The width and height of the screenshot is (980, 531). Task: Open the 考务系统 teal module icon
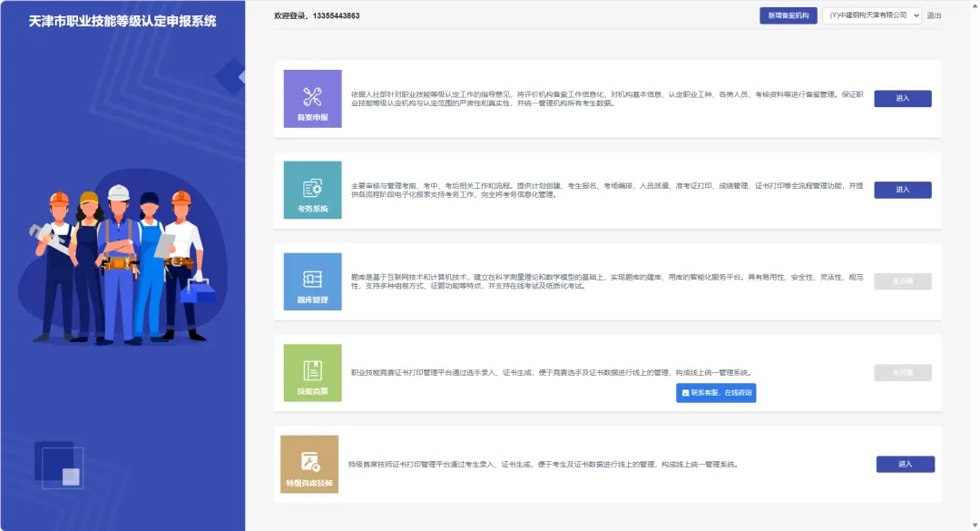pos(312,190)
